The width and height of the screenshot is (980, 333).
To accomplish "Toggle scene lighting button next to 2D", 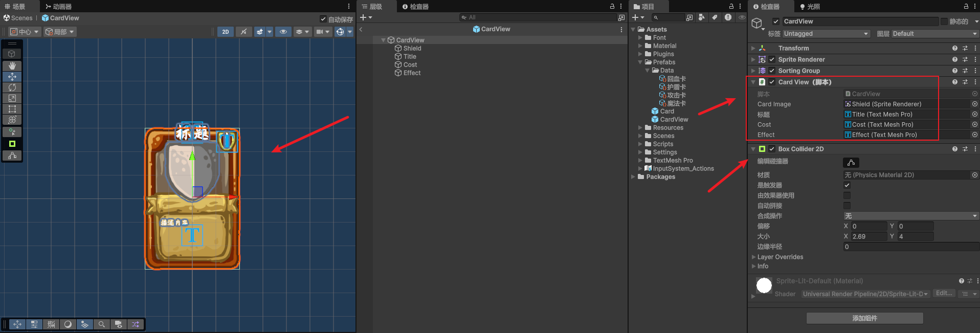I will [x=244, y=32].
